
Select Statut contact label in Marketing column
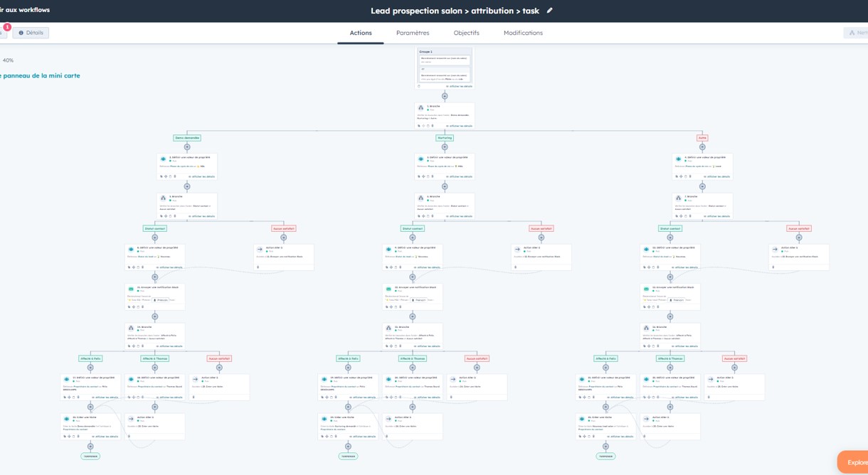413,228
